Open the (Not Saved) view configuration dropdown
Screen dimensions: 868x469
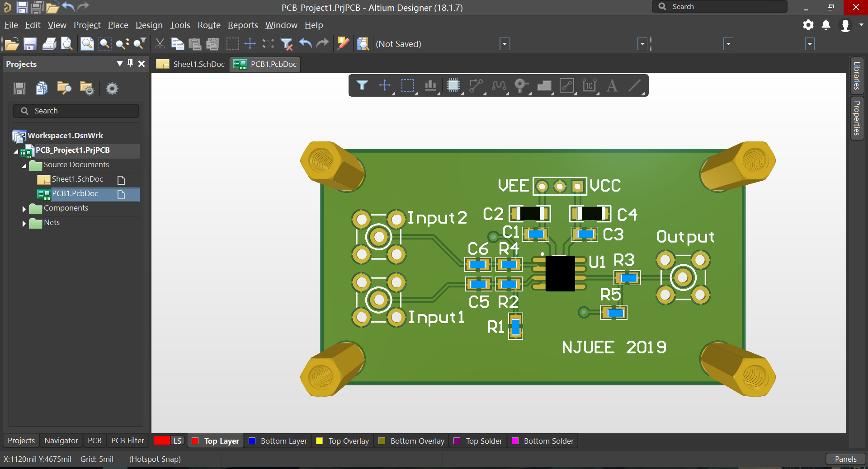pyautogui.click(x=505, y=44)
